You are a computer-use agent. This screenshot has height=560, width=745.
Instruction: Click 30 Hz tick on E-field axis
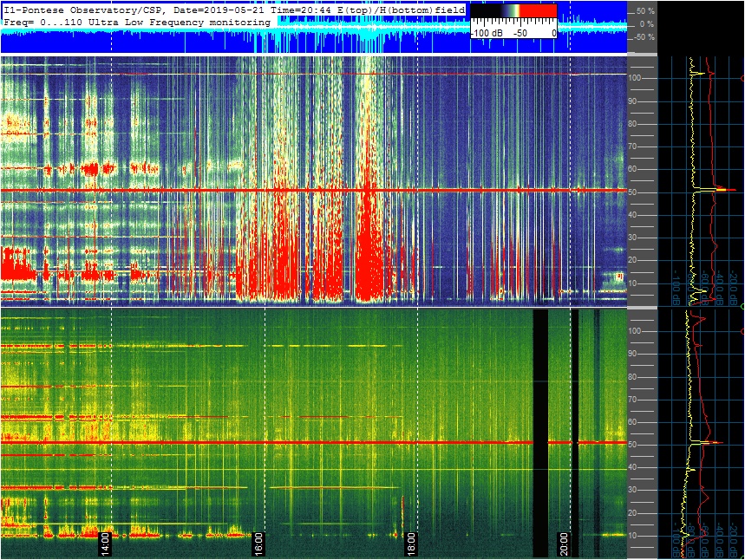(633, 238)
